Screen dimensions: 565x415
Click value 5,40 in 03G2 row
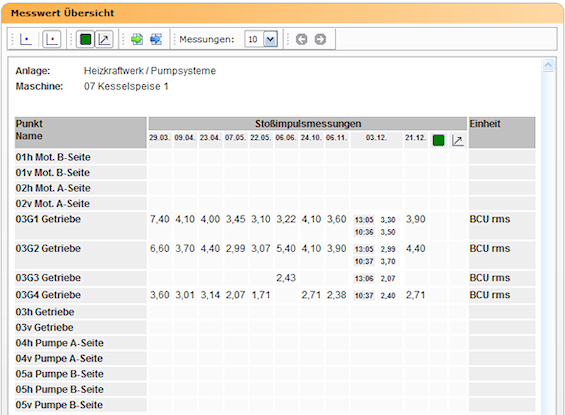[x=286, y=248]
